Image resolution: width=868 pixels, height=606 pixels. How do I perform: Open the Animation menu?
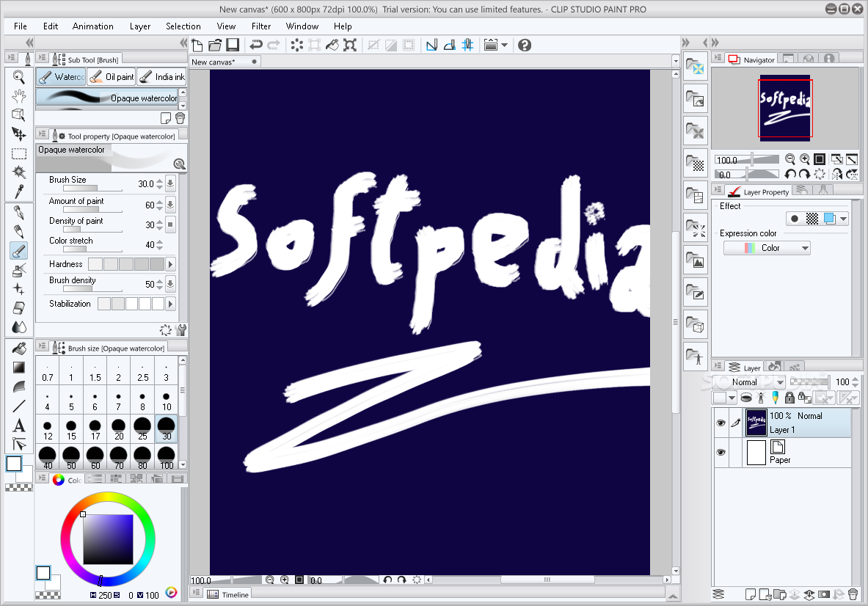tap(93, 26)
